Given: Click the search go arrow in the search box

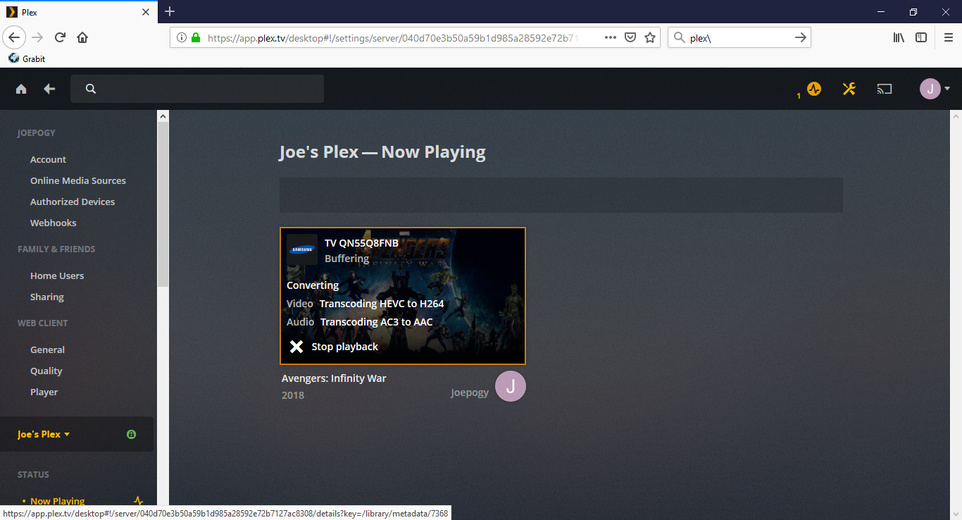Looking at the screenshot, I should point(800,37).
